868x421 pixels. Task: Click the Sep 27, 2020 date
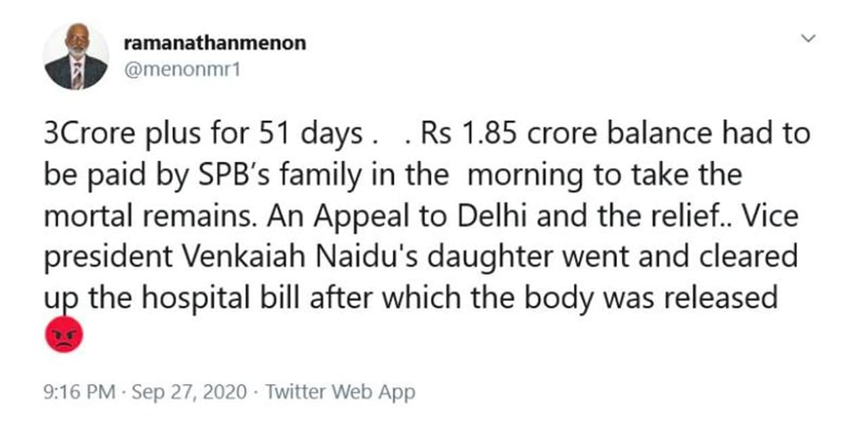coord(191,392)
